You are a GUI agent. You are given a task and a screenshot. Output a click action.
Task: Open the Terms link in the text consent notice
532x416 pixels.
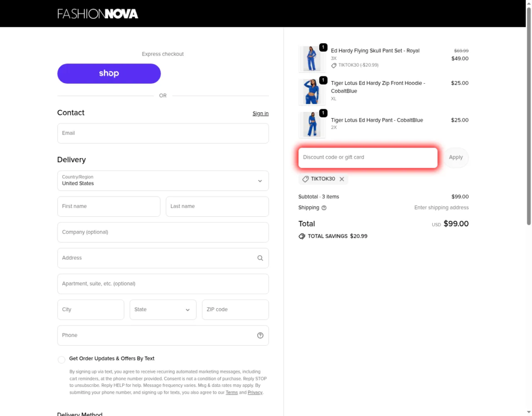[232, 393]
